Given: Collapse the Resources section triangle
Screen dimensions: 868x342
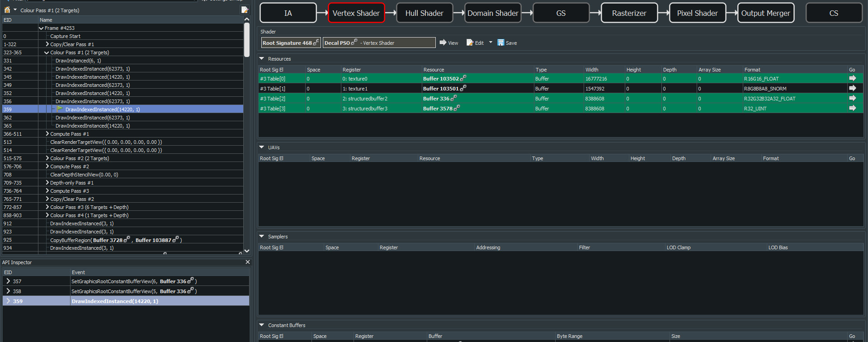Looking at the screenshot, I should pos(261,59).
